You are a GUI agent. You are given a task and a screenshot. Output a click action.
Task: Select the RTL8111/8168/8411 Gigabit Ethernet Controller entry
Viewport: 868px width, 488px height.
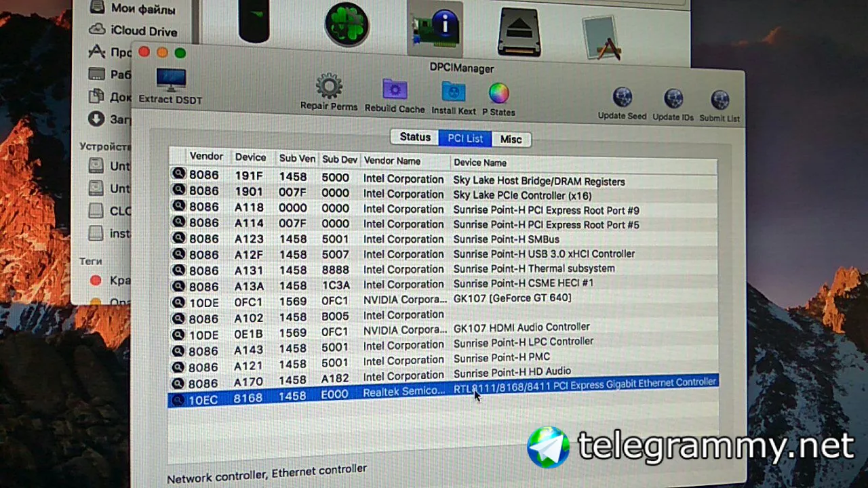[x=443, y=391]
